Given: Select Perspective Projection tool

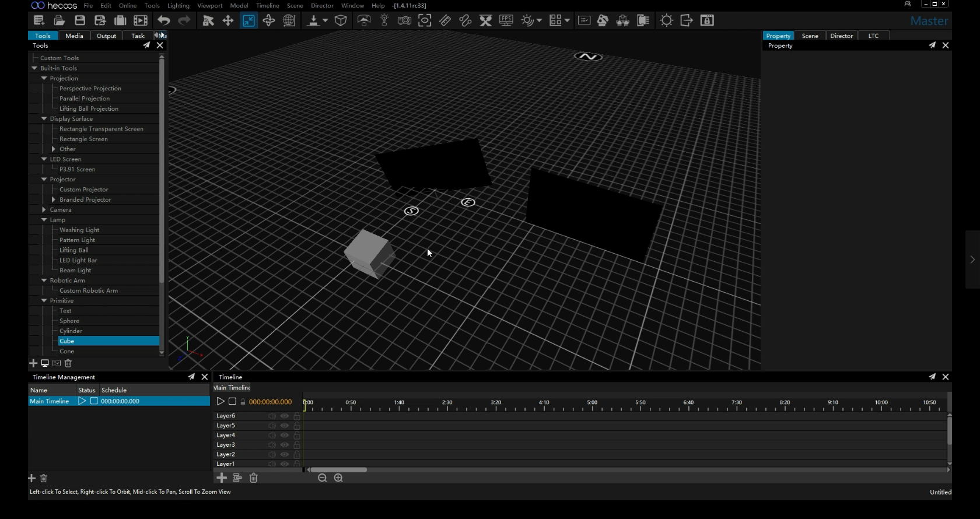Looking at the screenshot, I should point(90,89).
